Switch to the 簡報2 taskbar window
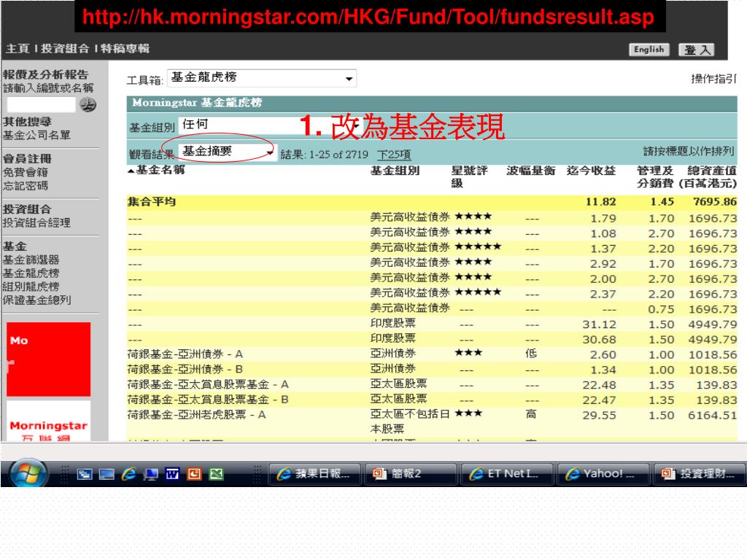Image resolution: width=747 pixels, height=560 pixels. 411,474
